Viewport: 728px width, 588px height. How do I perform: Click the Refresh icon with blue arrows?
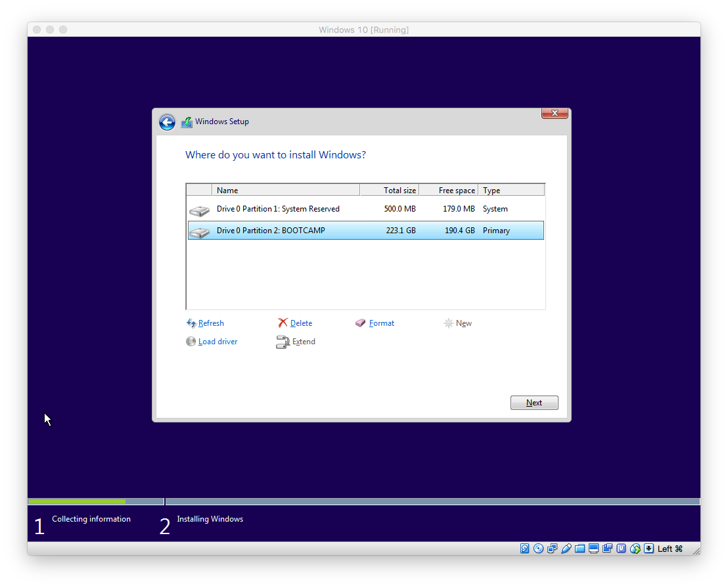pyautogui.click(x=191, y=323)
